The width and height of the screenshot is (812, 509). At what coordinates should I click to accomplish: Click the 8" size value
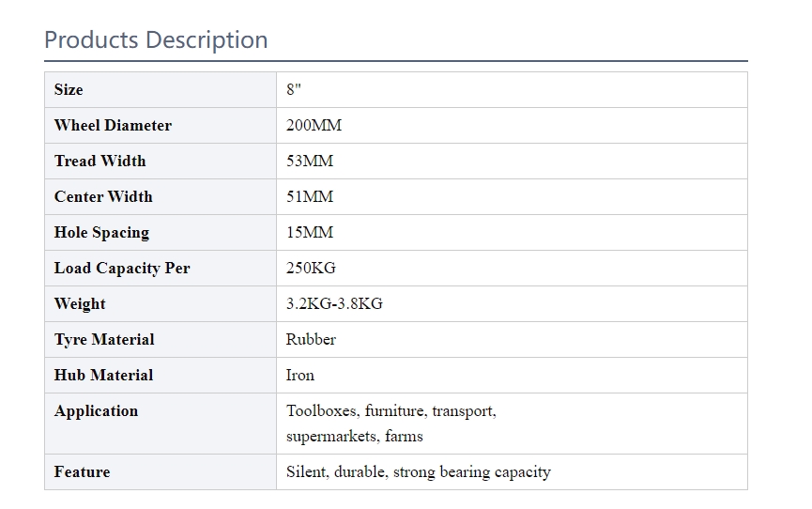tap(294, 89)
